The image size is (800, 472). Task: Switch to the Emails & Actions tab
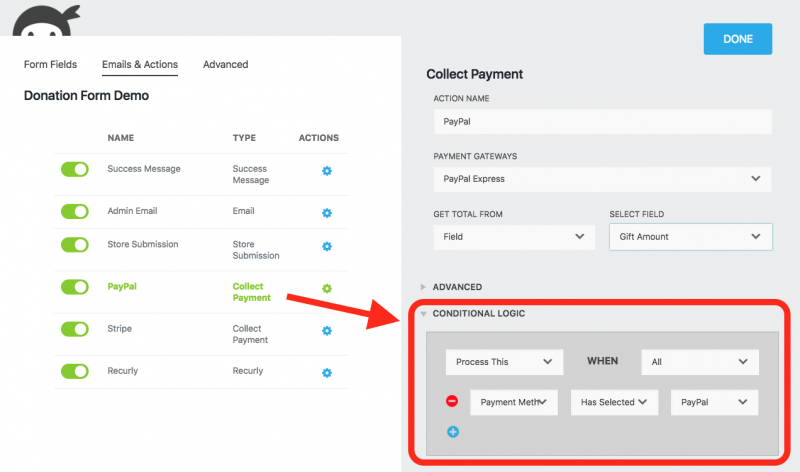click(140, 64)
